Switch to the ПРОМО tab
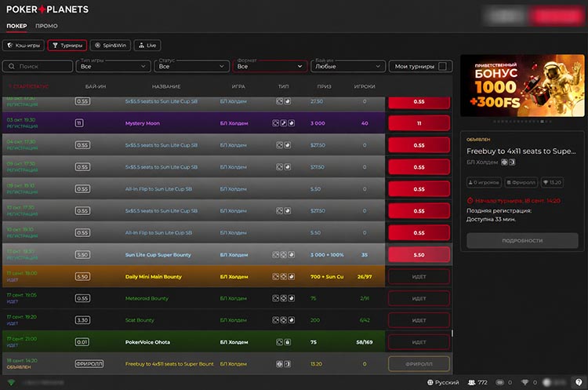588x390 pixels. click(x=46, y=26)
